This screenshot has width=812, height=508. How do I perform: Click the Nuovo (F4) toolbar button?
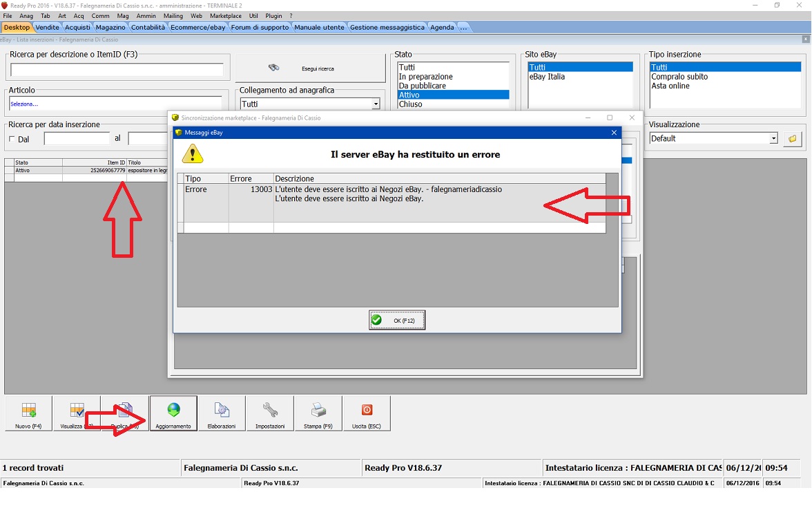pyautogui.click(x=28, y=413)
